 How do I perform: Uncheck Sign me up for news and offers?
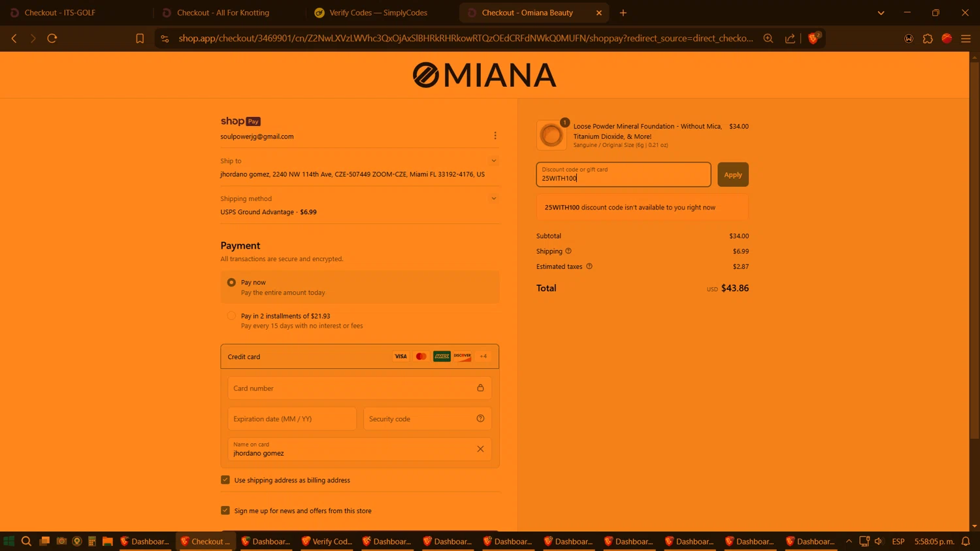pyautogui.click(x=225, y=511)
